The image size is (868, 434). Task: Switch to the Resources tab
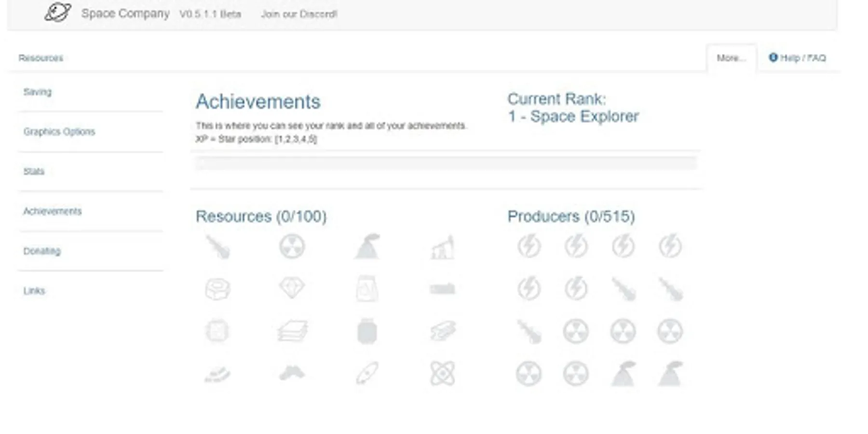click(41, 58)
